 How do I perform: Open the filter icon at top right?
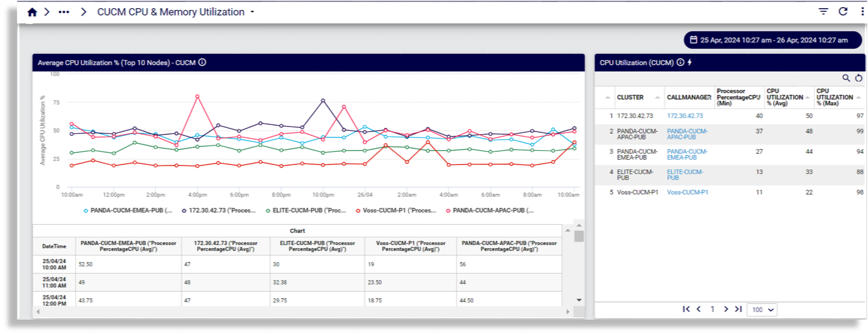pos(823,11)
